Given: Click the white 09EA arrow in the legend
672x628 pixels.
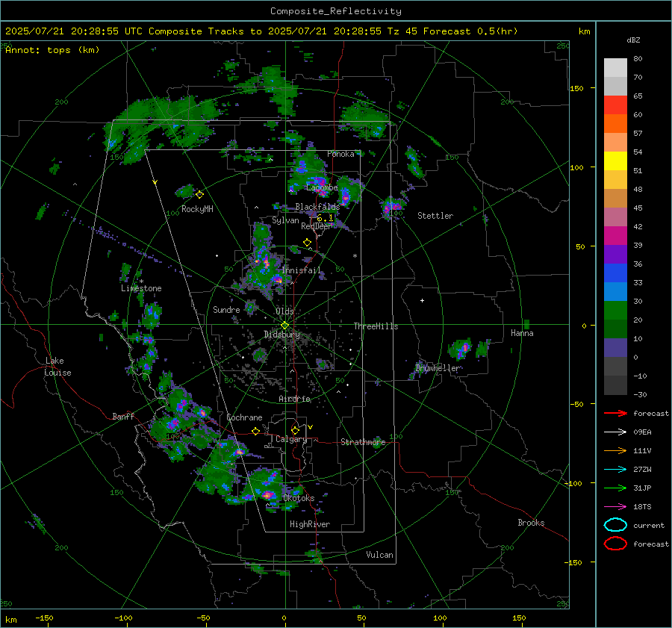Looking at the screenshot, I should click(x=615, y=432).
